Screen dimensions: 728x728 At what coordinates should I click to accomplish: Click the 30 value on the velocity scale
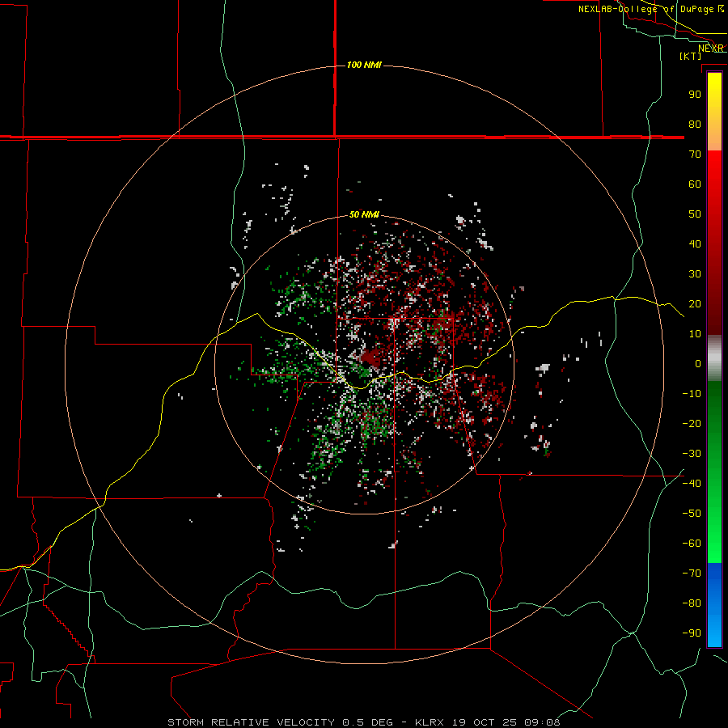point(695,274)
